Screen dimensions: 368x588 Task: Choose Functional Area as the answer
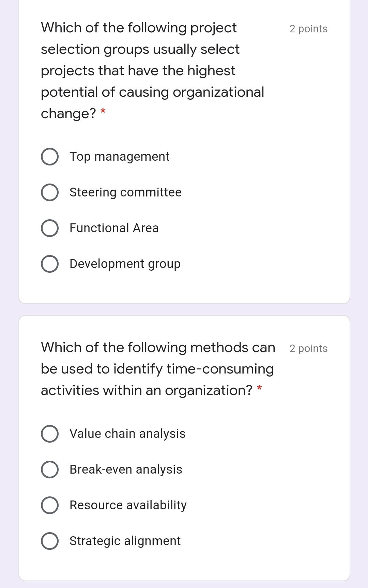click(49, 227)
